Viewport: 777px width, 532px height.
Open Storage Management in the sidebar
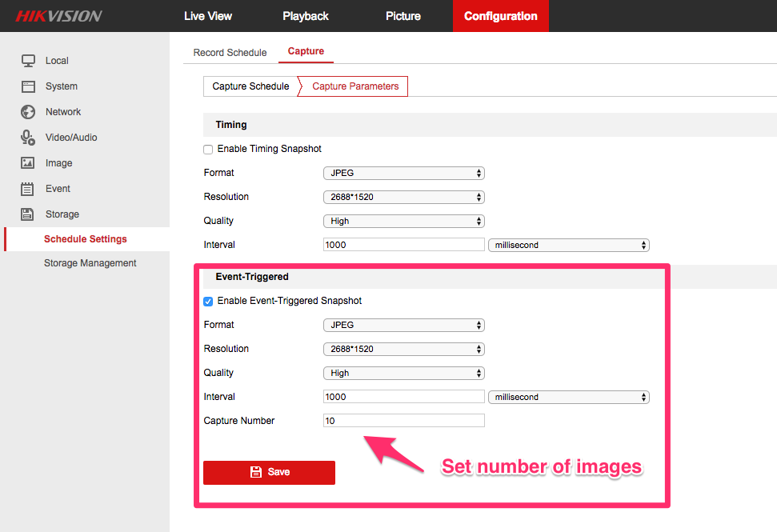(x=90, y=263)
